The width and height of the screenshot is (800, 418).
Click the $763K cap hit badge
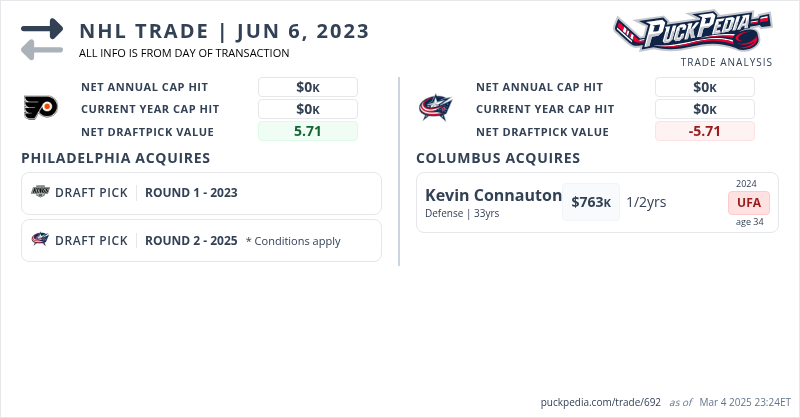(x=591, y=202)
